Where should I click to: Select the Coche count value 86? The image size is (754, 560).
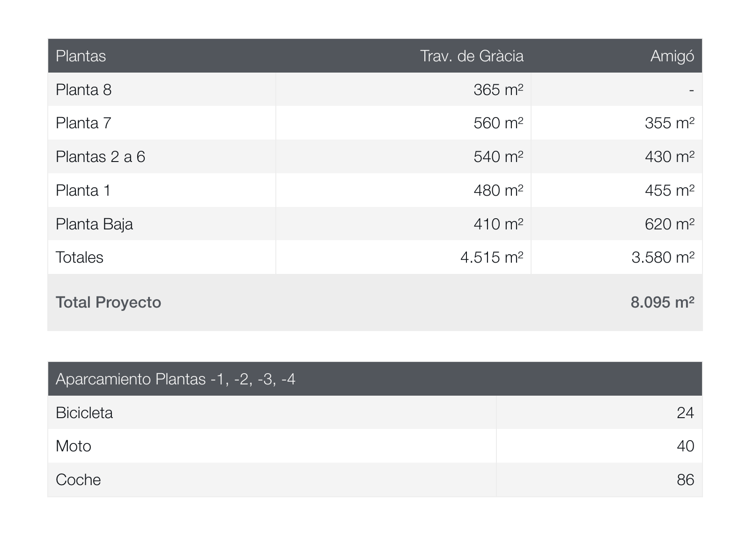[x=685, y=480]
